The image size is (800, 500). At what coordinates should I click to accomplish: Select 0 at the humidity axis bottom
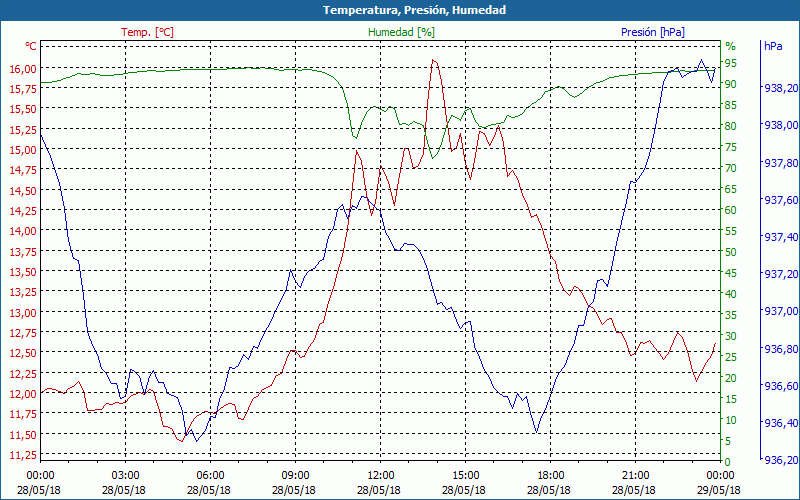tap(728, 461)
